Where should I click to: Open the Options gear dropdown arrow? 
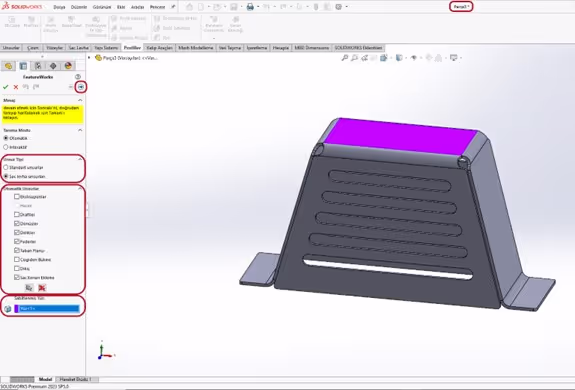click(346, 7)
